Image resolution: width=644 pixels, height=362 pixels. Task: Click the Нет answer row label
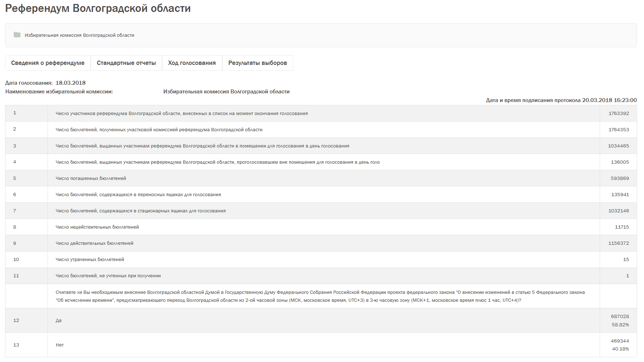(60, 345)
